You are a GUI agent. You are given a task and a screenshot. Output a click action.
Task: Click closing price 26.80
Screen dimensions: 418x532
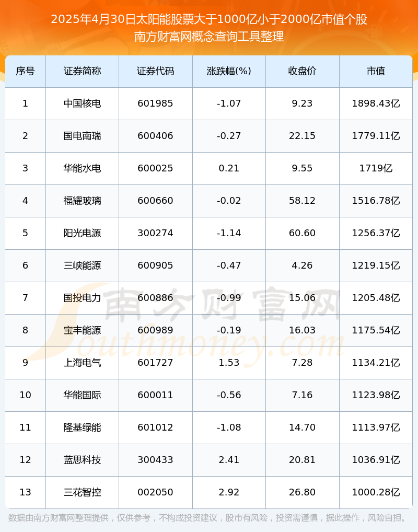pos(303,492)
